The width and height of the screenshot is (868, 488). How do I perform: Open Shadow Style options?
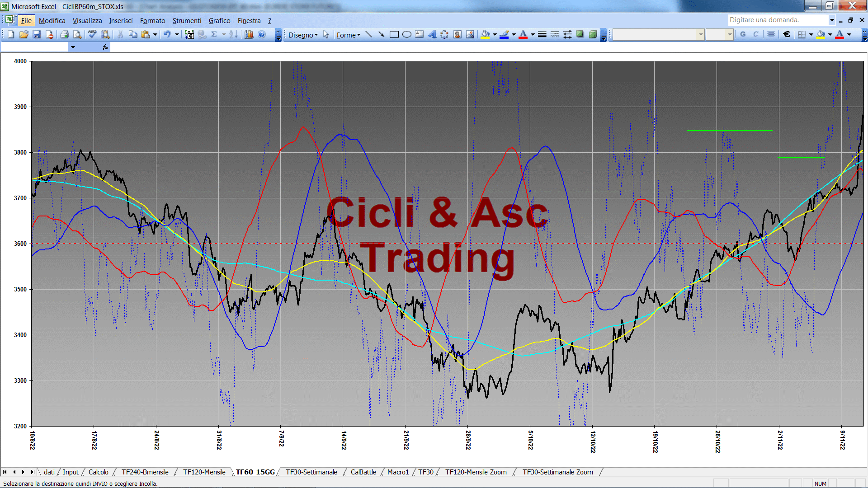580,34
